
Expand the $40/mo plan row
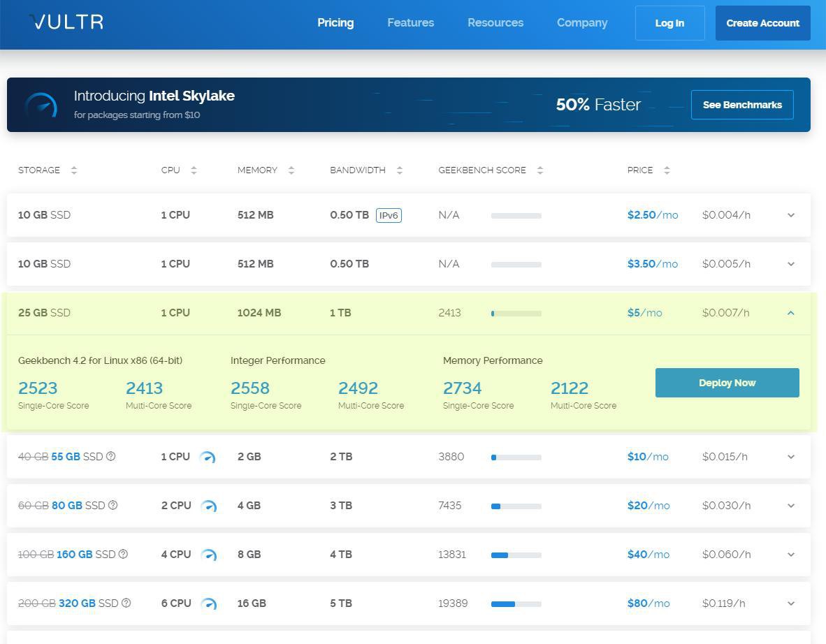[790, 555]
